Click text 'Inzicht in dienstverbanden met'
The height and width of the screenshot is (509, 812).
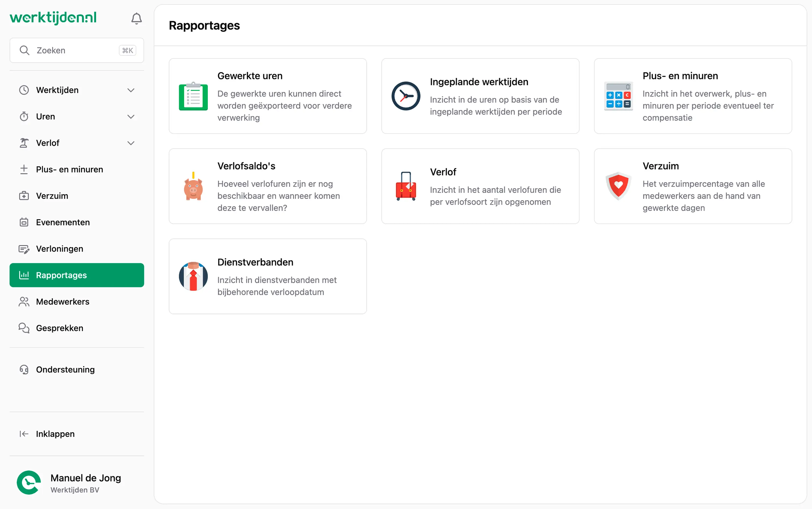coord(277,280)
